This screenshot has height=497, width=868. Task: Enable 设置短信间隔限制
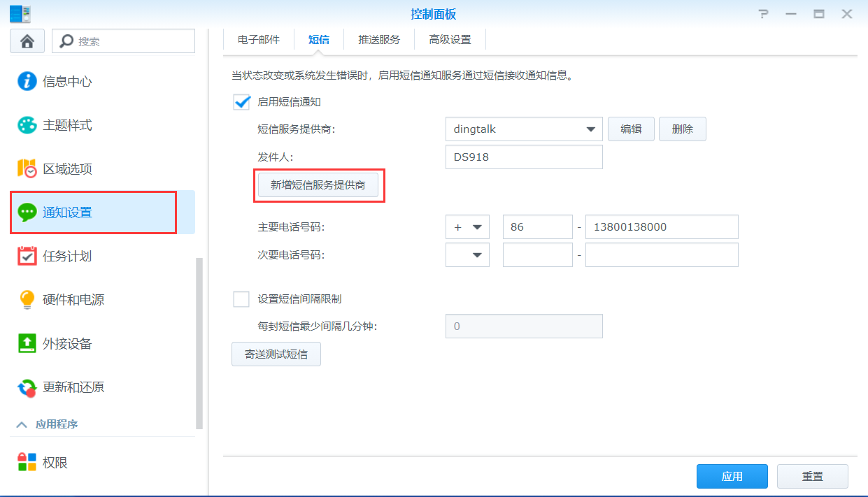click(241, 298)
